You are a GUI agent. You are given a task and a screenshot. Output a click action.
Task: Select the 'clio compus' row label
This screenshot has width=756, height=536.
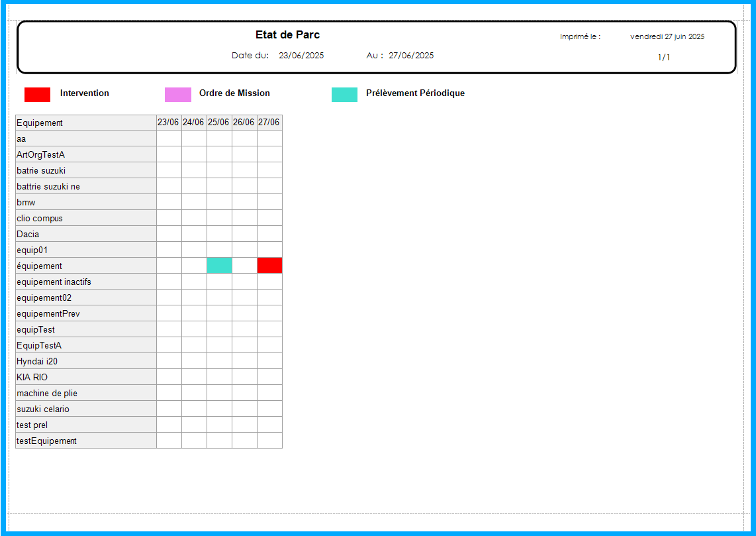tap(40, 218)
